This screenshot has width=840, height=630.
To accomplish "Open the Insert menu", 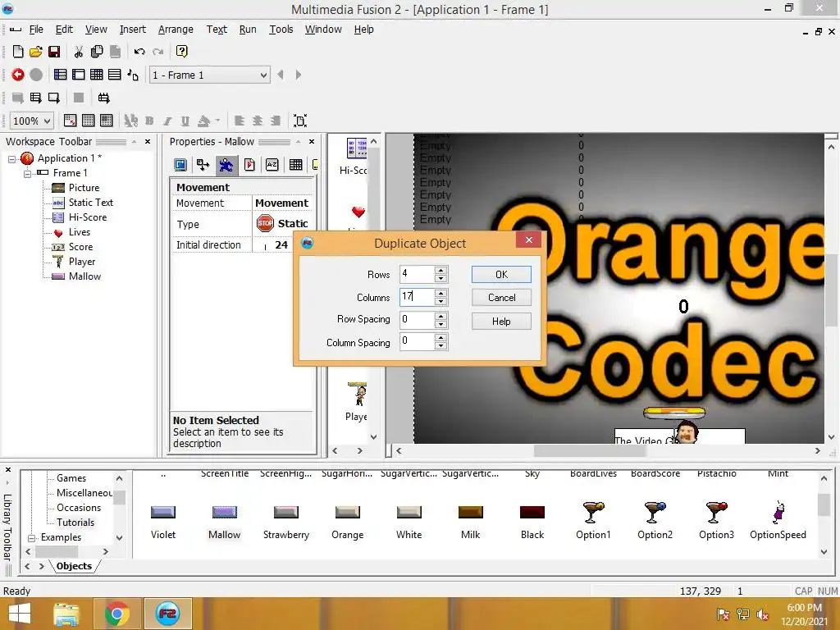I will coord(132,30).
